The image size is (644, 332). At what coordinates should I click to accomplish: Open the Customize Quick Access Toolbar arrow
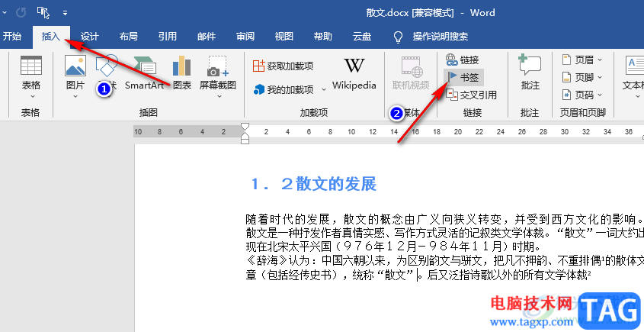point(65,13)
